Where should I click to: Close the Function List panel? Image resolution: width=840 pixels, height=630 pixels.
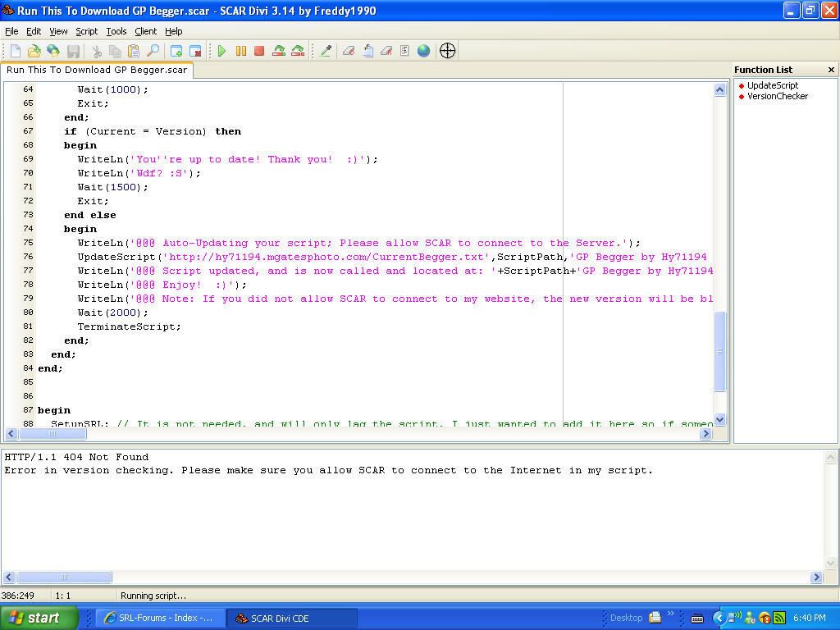pyautogui.click(x=831, y=70)
